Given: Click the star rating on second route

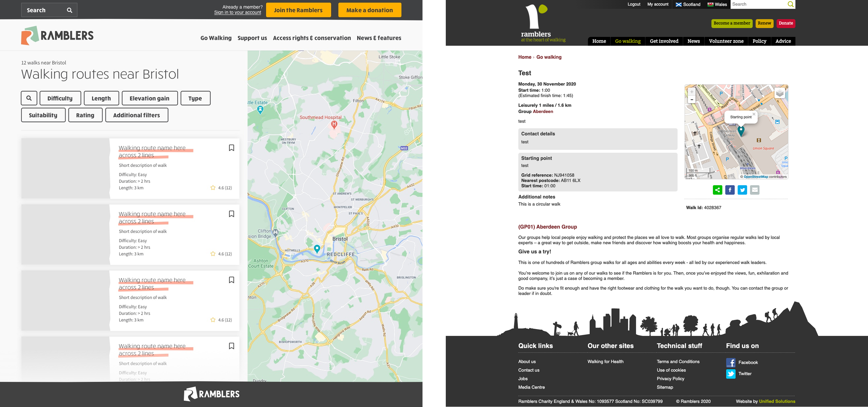Looking at the screenshot, I should (213, 254).
